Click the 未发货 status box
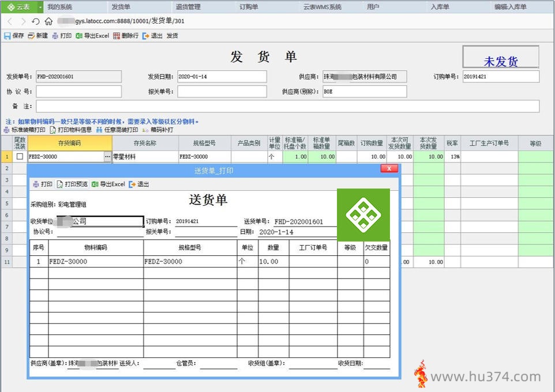Image resolution: width=555 pixels, height=392 pixels. 501,57
